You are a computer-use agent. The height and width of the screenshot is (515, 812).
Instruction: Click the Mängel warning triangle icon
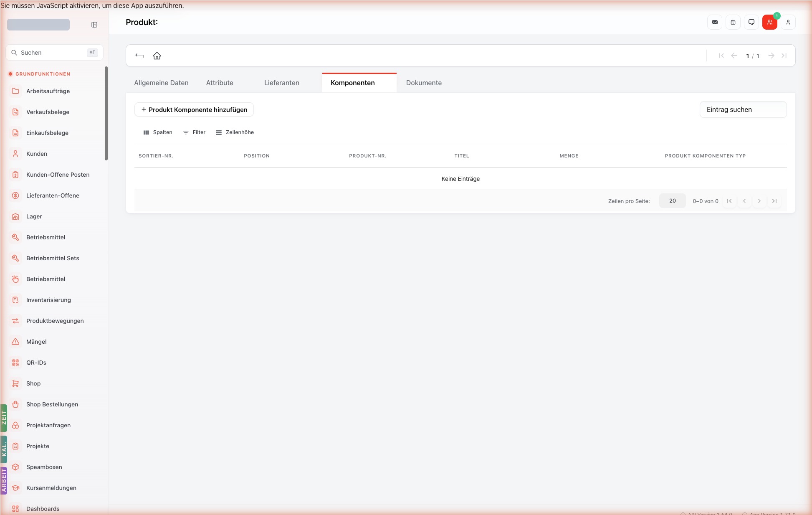(x=15, y=342)
